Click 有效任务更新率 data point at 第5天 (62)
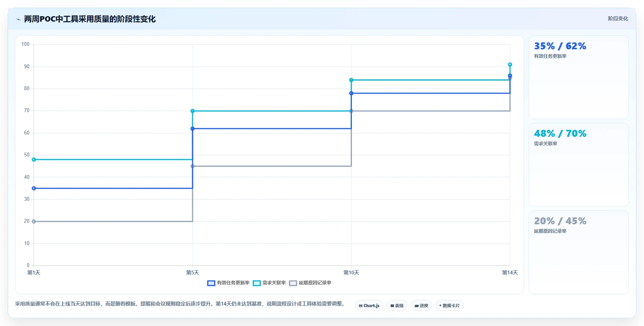The height and width of the screenshot is (326, 644). click(193, 129)
